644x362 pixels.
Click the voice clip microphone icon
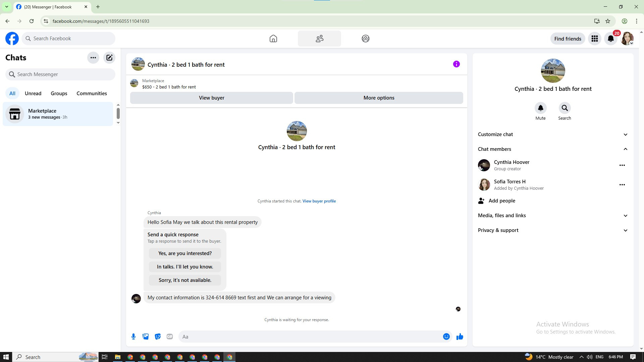(133, 337)
